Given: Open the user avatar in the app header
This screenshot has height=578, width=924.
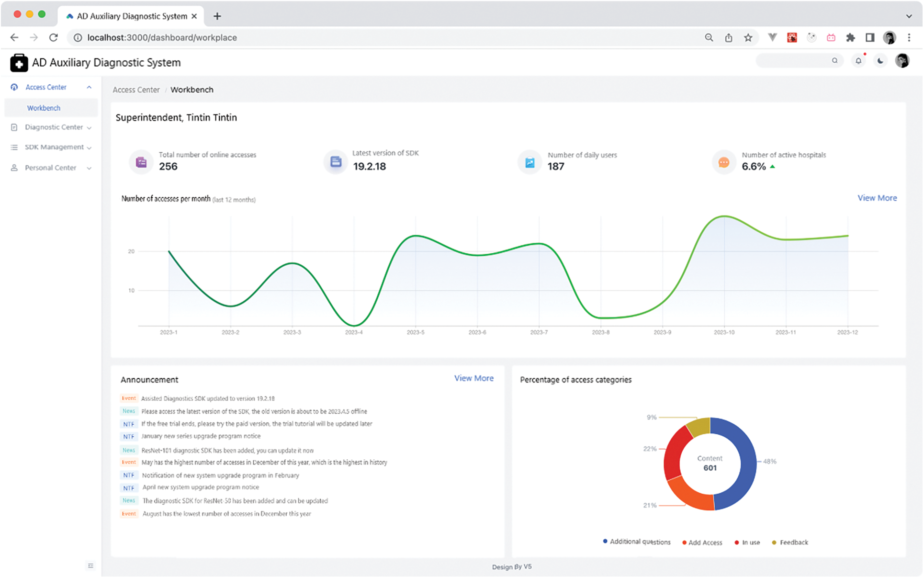Looking at the screenshot, I should coord(902,61).
